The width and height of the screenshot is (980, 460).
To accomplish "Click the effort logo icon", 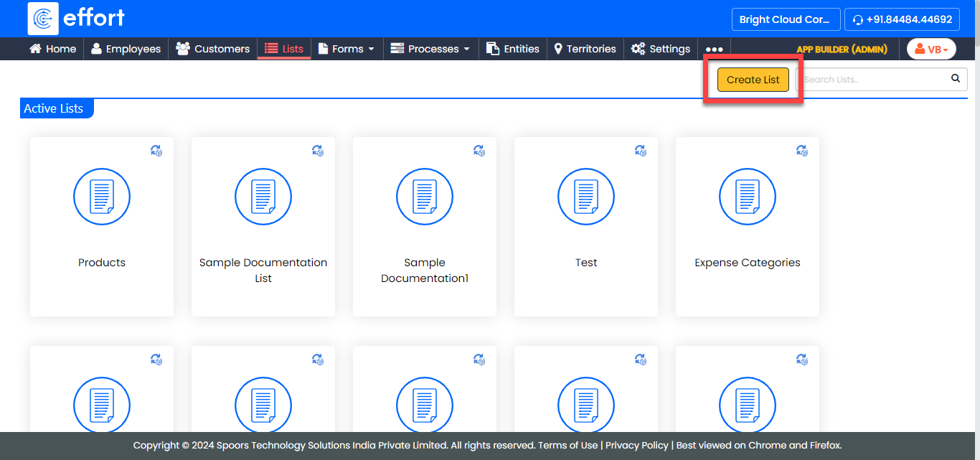I will point(43,19).
